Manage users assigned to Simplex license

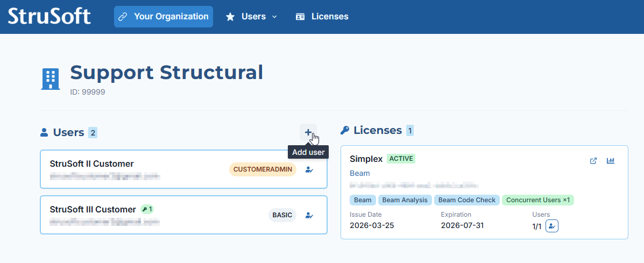pos(552,226)
